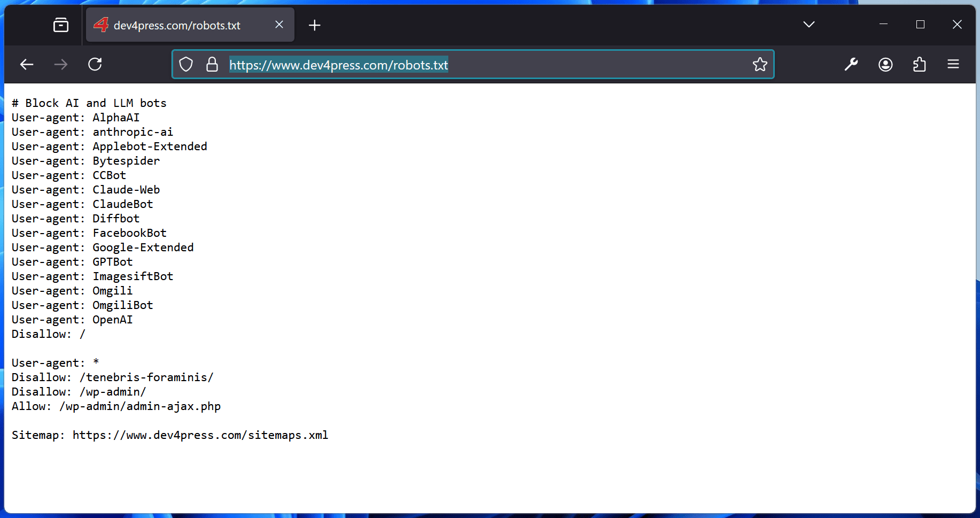
Task: Click the sitemaps.xml URL text
Action: click(x=200, y=435)
